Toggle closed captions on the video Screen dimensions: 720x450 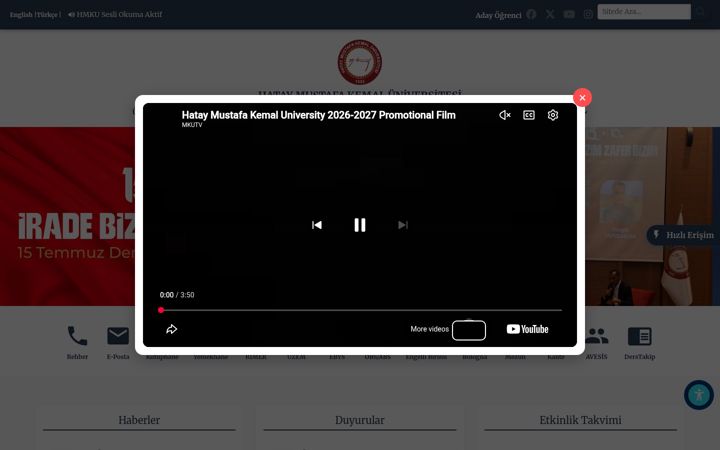click(x=529, y=115)
